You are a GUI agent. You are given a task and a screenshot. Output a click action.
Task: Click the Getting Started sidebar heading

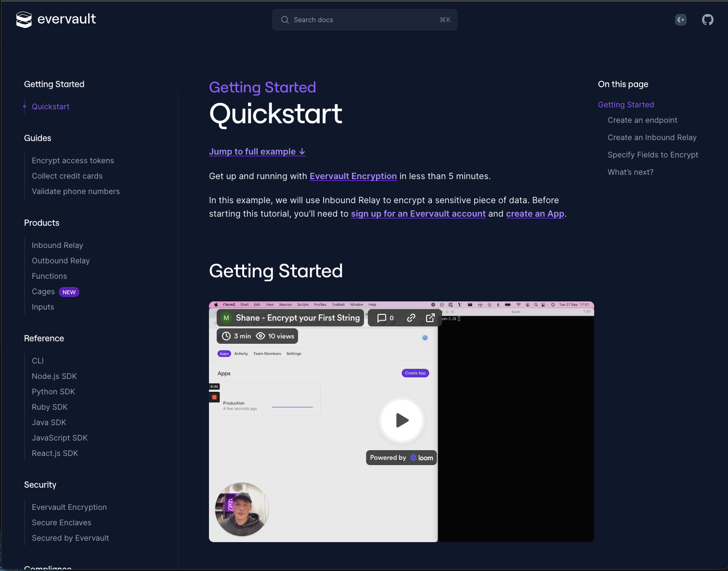click(54, 84)
